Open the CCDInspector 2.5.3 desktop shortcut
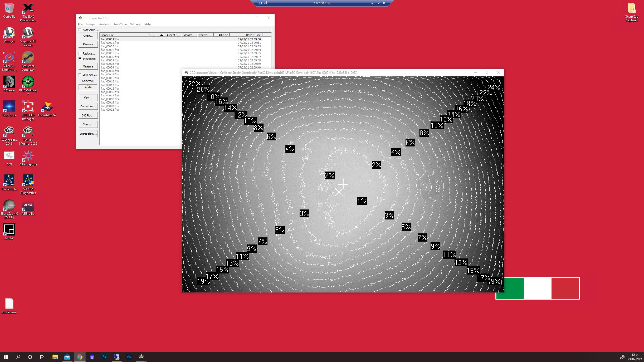This screenshot has width=644, height=362. pyautogui.click(x=9, y=135)
